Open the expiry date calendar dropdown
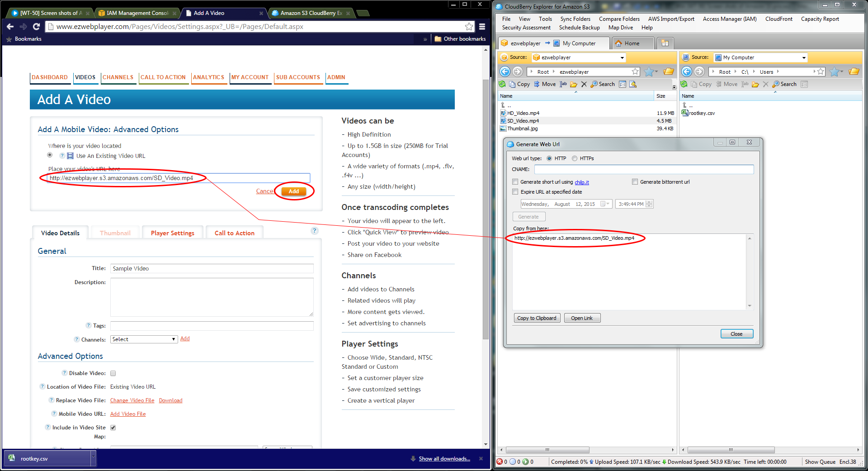The width and height of the screenshot is (868, 471). 605,204
